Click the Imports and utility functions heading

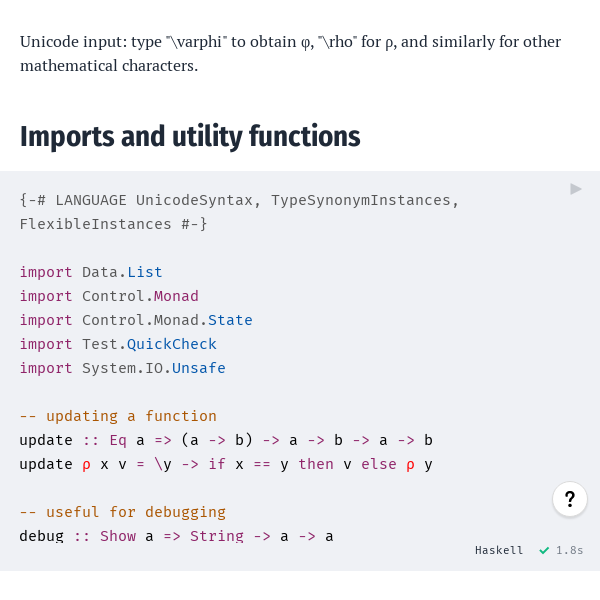(190, 137)
